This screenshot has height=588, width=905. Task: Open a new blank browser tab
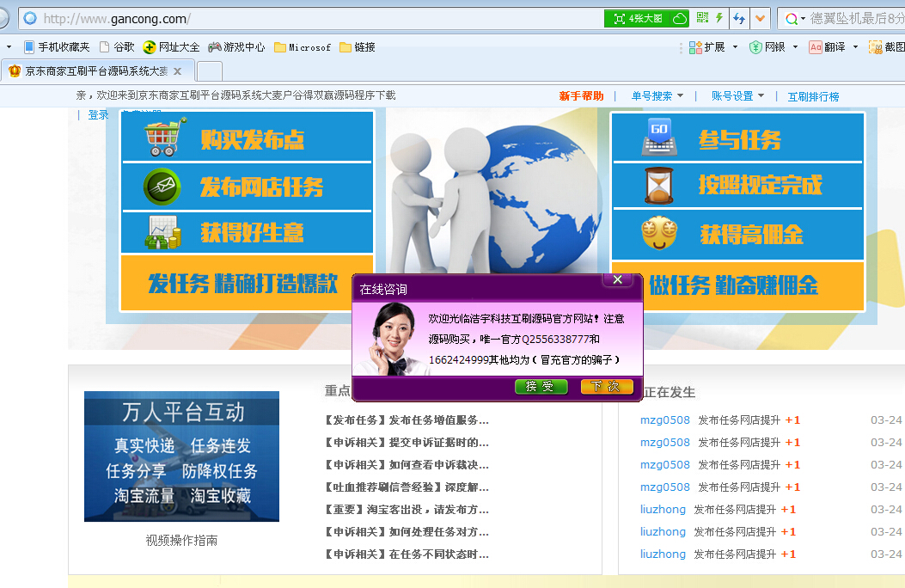click(x=209, y=70)
